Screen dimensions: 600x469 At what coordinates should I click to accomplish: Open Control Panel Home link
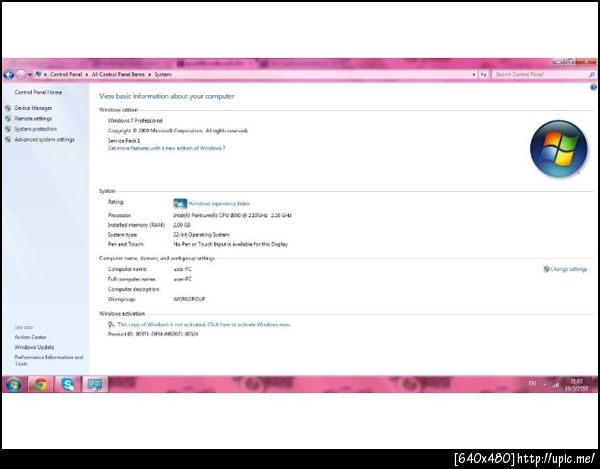click(x=38, y=92)
